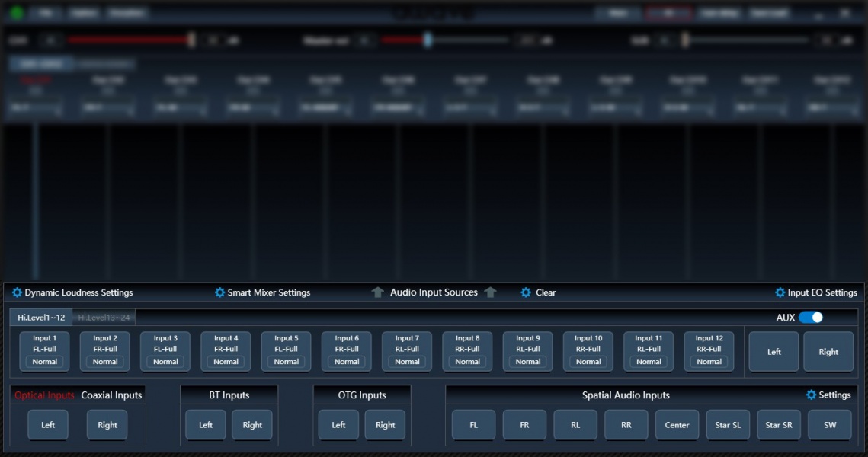This screenshot has width=868, height=457.
Task: Select the Coaxial Inputs tab
Action: 111,395
